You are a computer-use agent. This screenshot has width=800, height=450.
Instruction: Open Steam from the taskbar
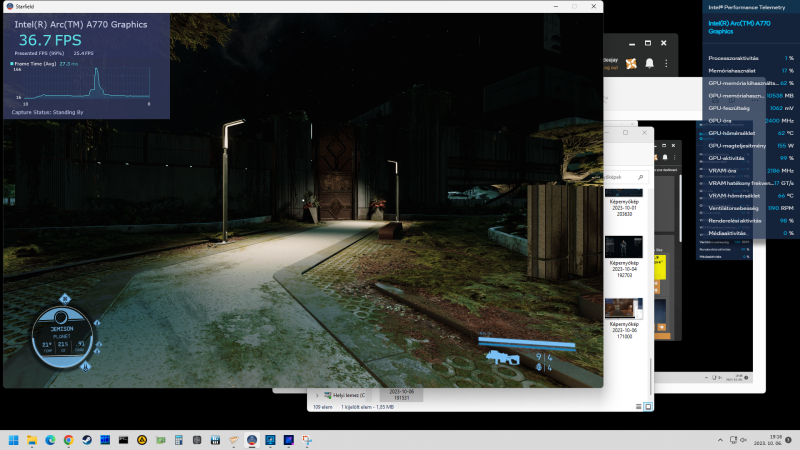click(87, 440)
